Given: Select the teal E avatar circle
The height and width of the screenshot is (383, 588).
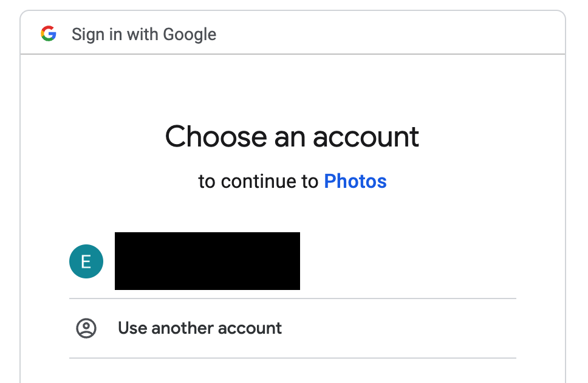Looking at the screenshot, I should tap(86, 261).
